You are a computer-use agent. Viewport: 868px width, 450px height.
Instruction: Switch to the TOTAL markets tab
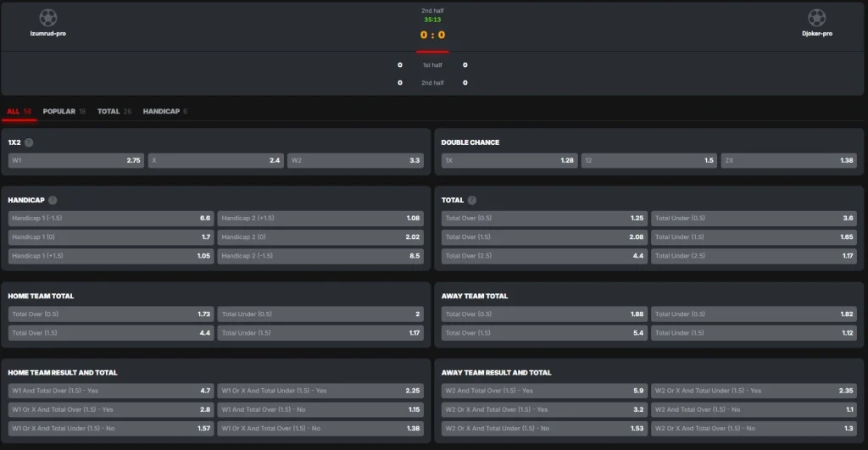(x=114, y=111)
